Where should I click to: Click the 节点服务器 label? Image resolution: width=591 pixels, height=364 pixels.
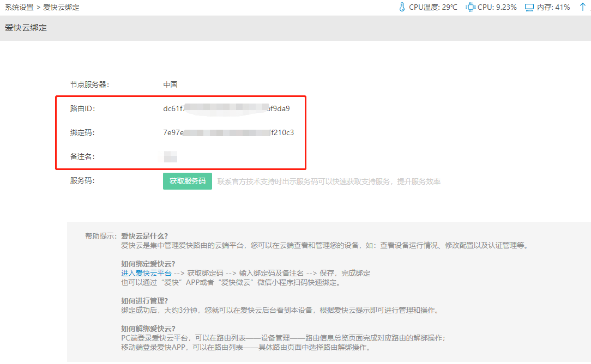(90, 85)
